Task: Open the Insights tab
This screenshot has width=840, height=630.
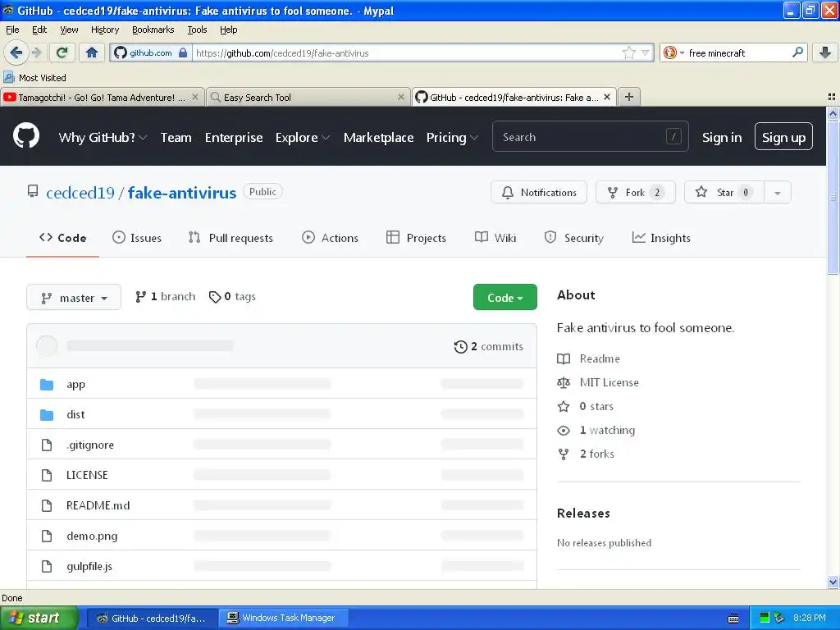Action: (661, 238)
